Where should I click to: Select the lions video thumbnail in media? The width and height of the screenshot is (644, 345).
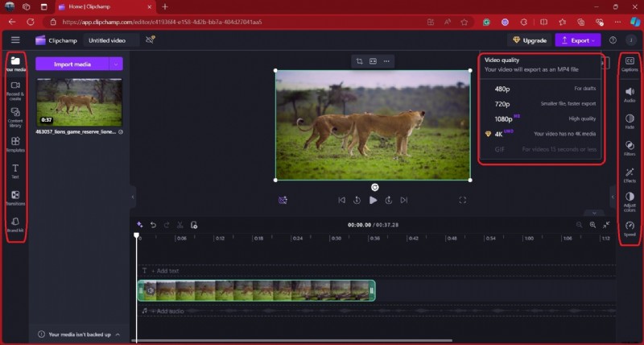(79, 102)
